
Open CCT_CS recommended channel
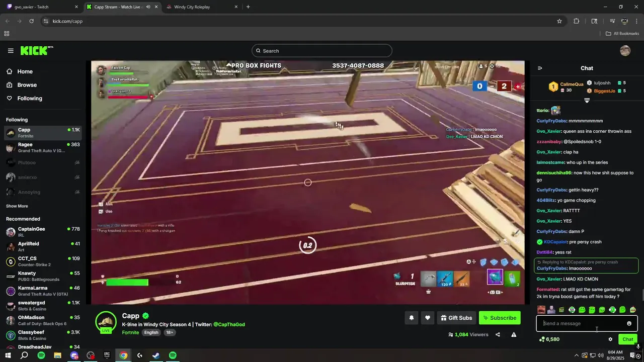click(43, 261)
